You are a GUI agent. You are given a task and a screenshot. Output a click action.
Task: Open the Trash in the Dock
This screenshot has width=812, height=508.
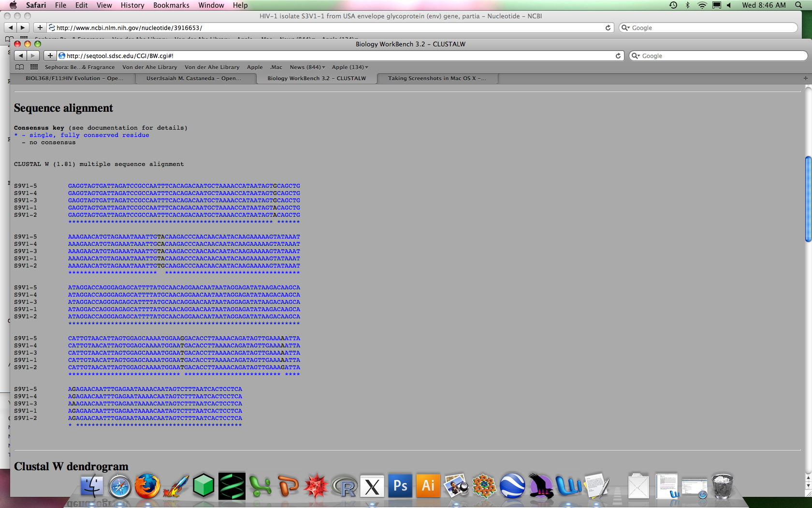[723, 486]
